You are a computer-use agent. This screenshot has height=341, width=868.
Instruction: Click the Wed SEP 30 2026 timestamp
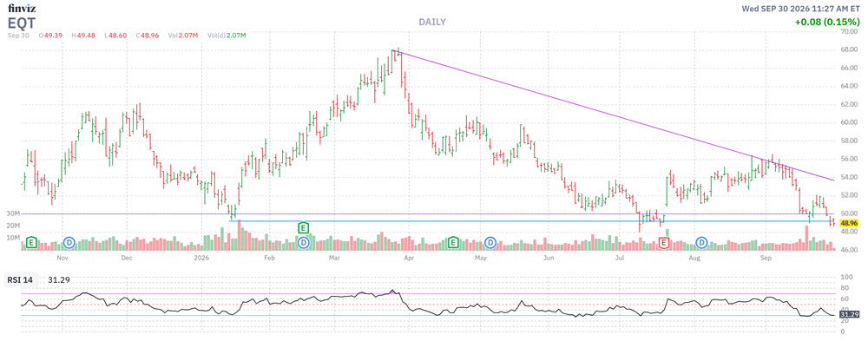click(802, 9)
